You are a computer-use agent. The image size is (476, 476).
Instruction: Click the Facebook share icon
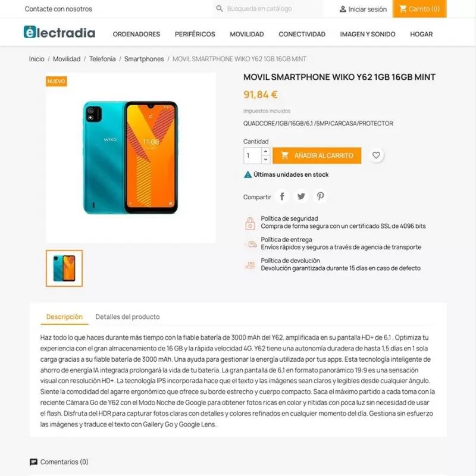click(282, 196)
